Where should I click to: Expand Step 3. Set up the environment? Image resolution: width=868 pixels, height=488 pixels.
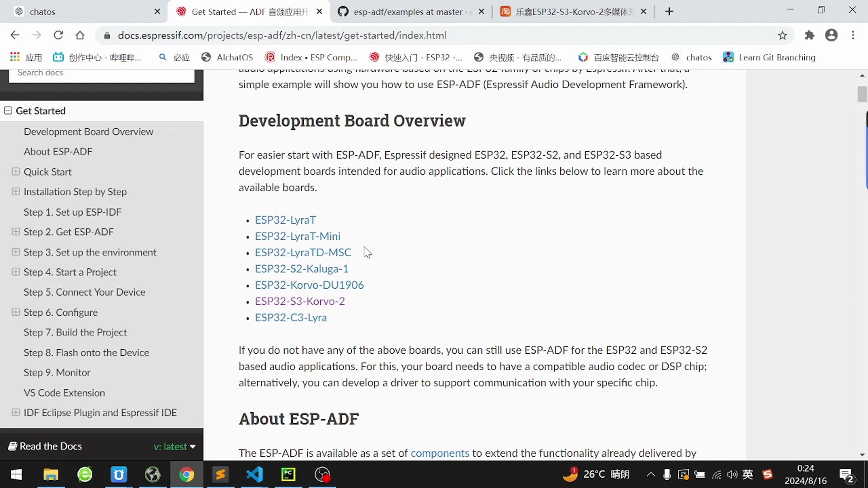16,252
